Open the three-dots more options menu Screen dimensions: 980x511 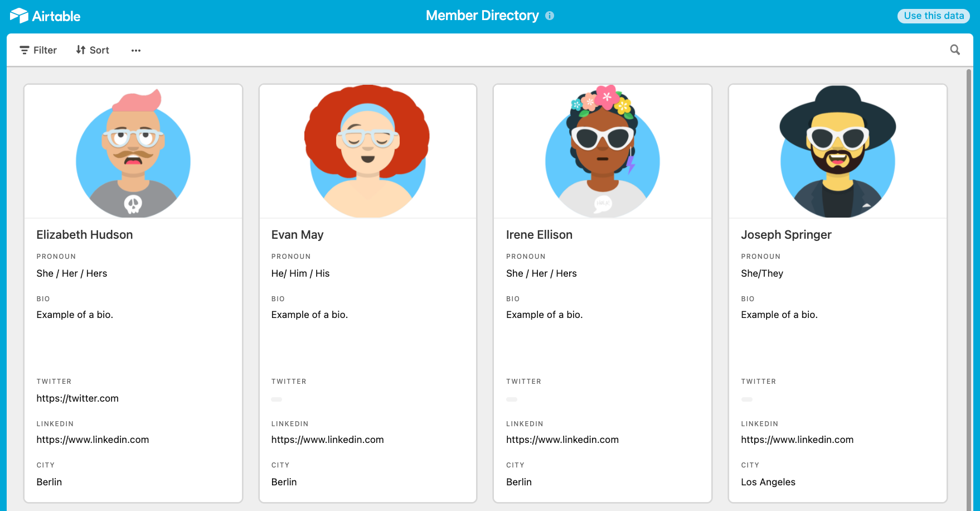pyautogui.click(x=136, y=50)
